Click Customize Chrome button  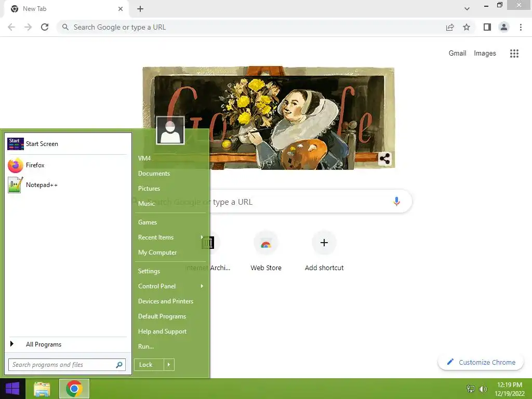481,362
